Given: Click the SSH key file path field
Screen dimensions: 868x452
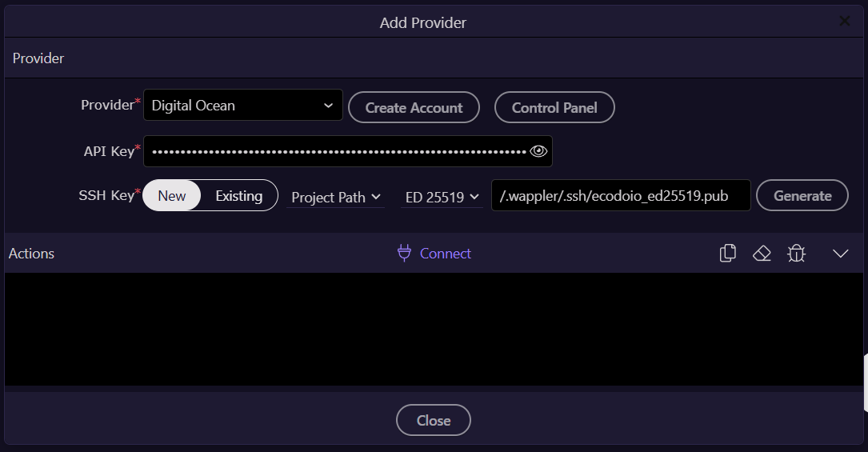Looking at the screenshot, I should point(621,196).
